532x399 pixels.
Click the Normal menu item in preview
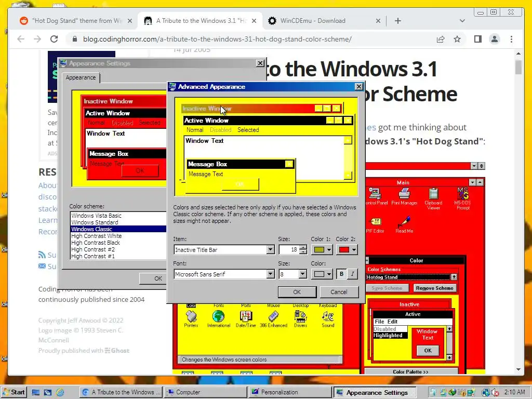pos(195,130)
